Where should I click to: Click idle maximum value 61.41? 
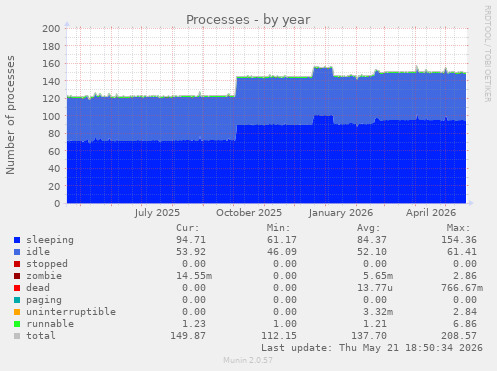tap(462, 252)
